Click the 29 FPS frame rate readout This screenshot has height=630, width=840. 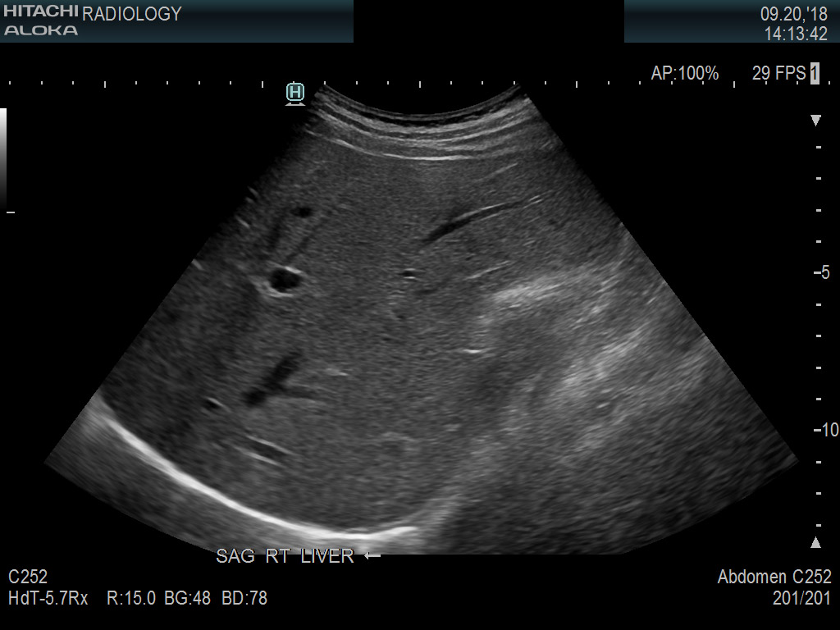click(x=778, y=74)
